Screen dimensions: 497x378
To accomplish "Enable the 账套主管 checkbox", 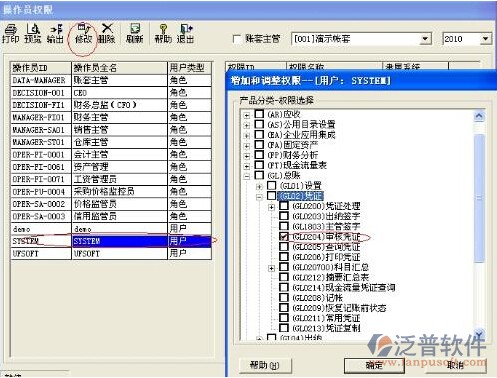I will click(x=237, y=39).
